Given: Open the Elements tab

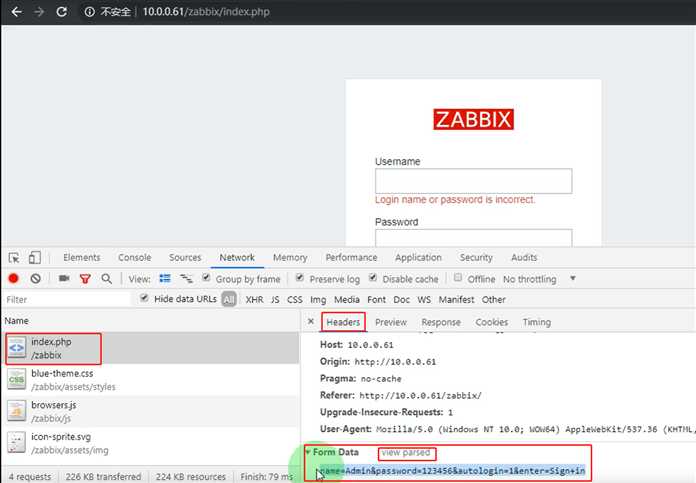Looking at the screenshot, I should (82, 257).
